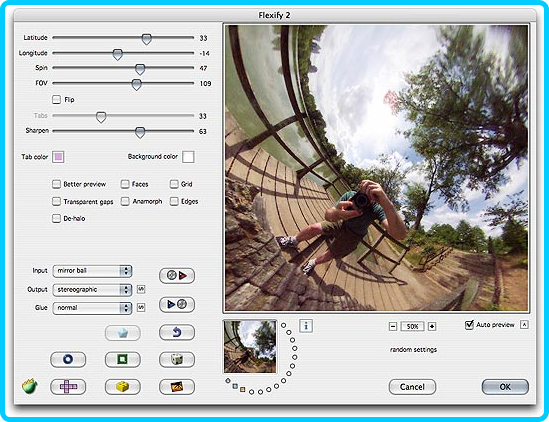Open the Input dropdown showing mirror ball
This screenshot has width=549, height=422.
[92, 271]
